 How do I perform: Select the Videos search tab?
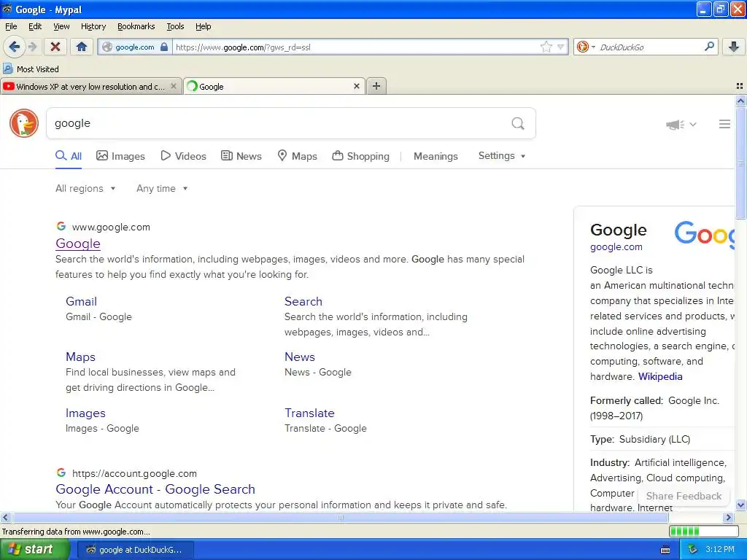(183, 156)
